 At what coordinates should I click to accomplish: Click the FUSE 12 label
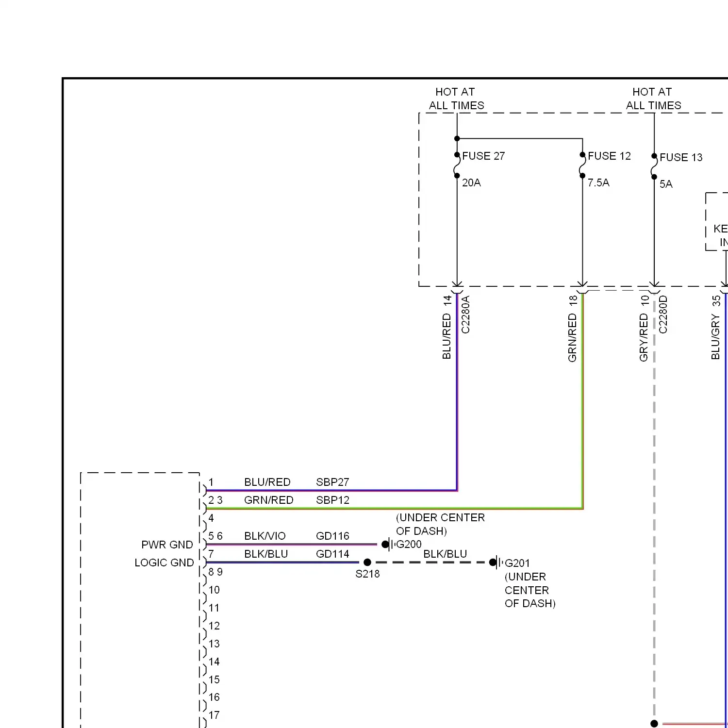(x=609, y=156)
